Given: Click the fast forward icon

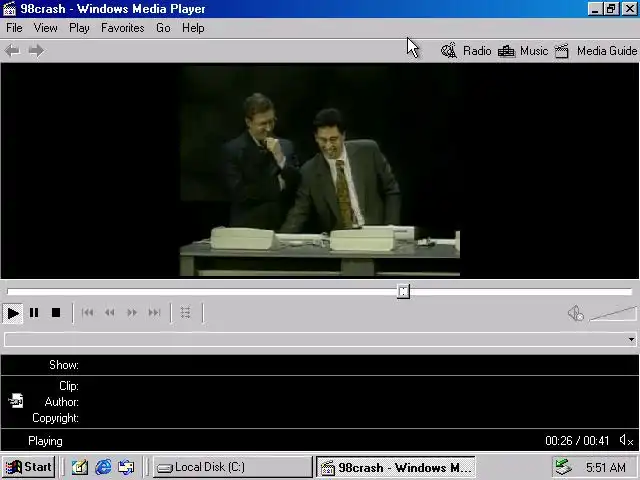Looking at the screenshot, I should [132, 313].
